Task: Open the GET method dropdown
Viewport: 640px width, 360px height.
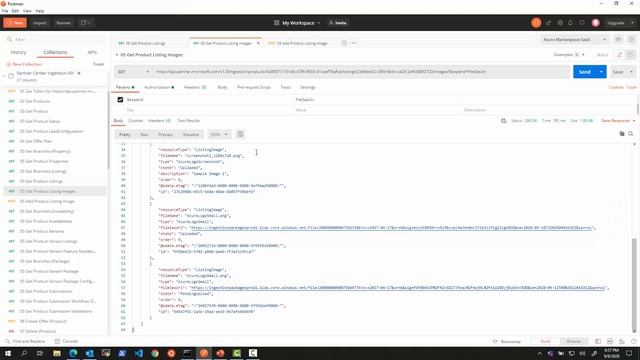Action: point(133,72)
